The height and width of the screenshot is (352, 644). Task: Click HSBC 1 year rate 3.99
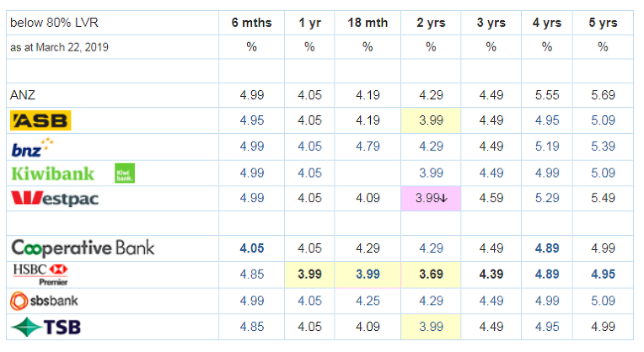pos(309,274)
